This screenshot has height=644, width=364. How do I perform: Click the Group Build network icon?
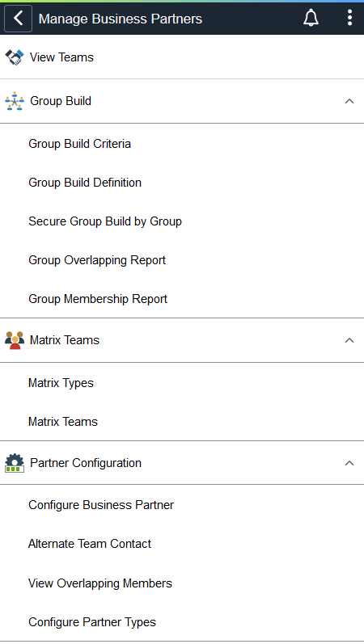15,101
